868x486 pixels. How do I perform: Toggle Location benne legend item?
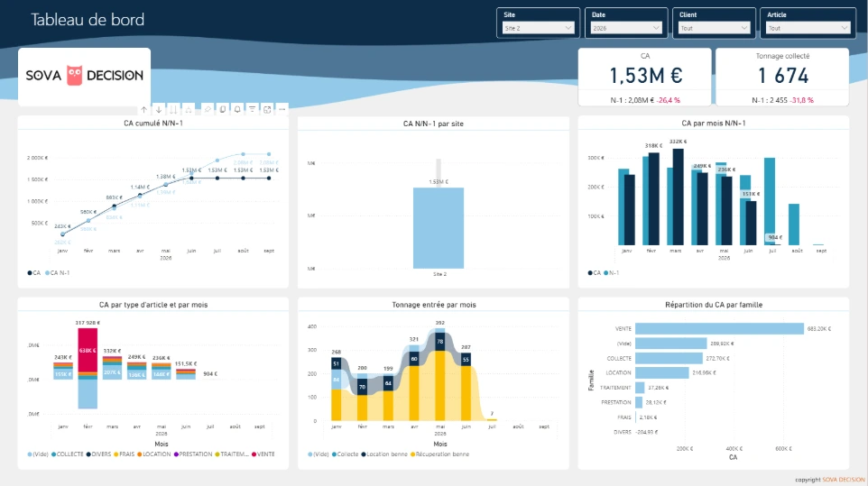coord(384,454)
